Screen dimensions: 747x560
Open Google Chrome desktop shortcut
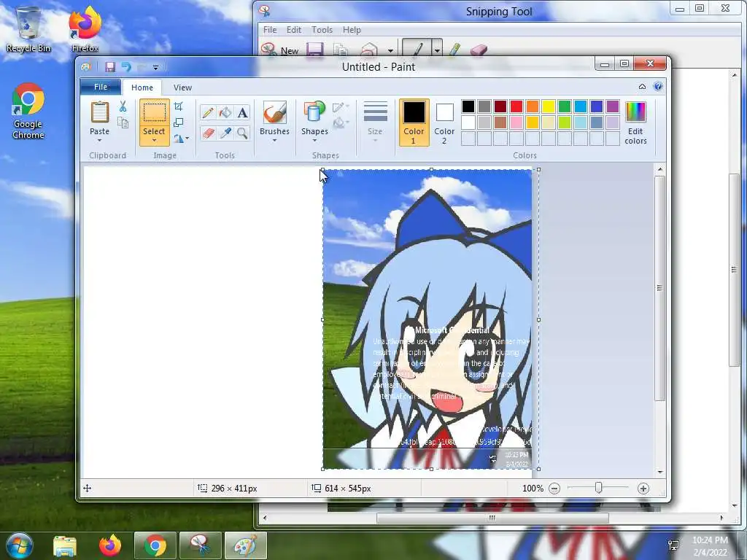click(x=28, y=111)
